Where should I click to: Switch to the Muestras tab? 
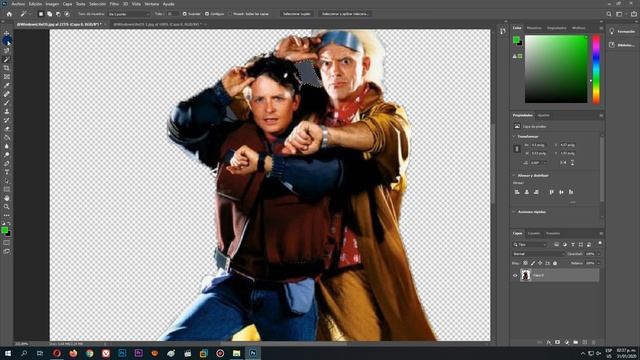[x=534, y=28]
